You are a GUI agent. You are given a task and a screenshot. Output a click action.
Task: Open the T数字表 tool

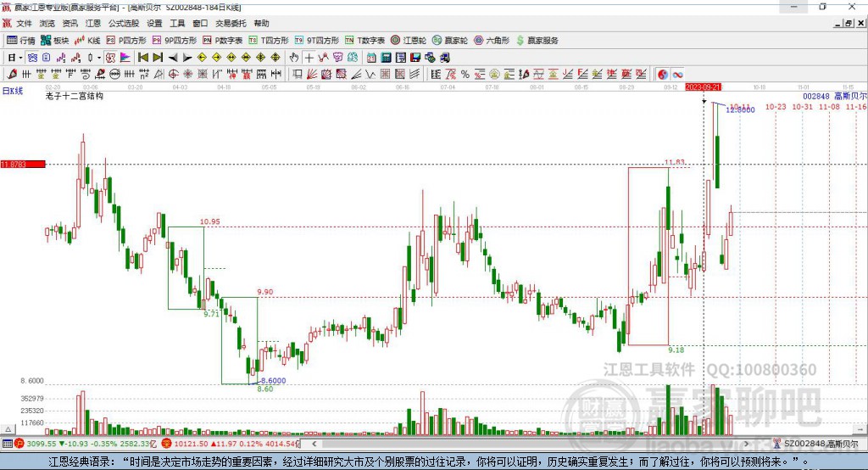coord(364,40)
